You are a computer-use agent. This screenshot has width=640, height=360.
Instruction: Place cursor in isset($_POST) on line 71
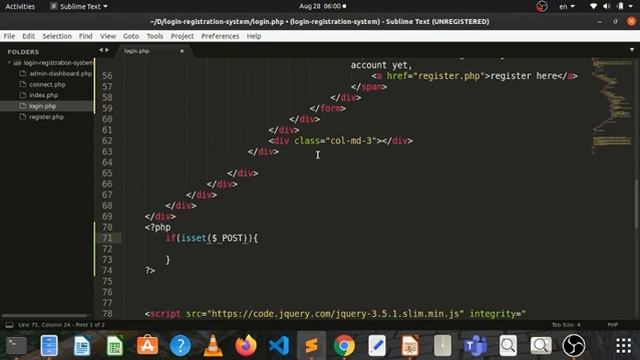pyautogui.click(x=214, y=238)
